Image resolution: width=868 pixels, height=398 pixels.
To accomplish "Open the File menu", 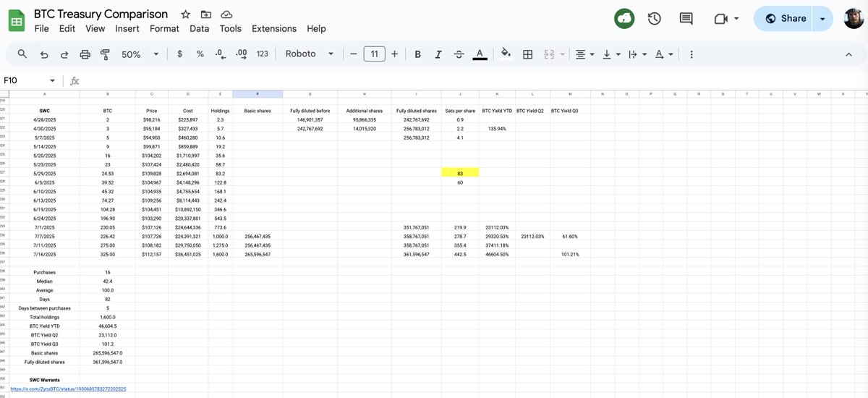I will click(41, 28).
